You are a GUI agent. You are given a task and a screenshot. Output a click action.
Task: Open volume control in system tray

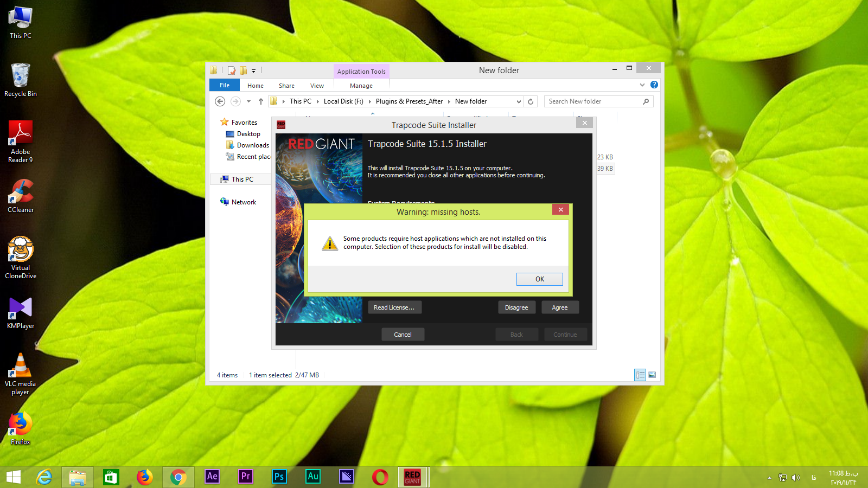point(796,478)
